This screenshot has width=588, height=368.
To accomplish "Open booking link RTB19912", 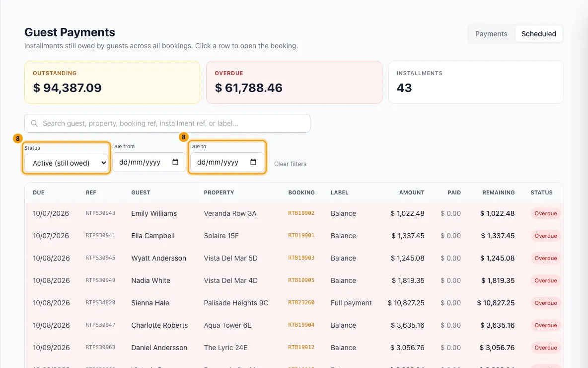I will coord(301,347).
